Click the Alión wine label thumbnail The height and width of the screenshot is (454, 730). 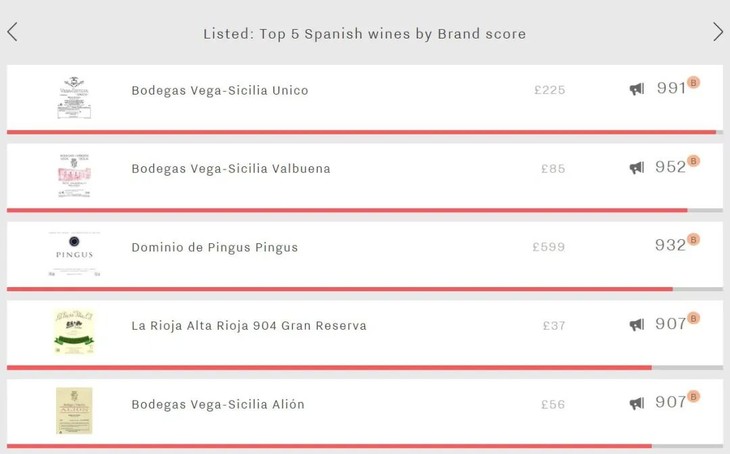[x=74, y=410]
